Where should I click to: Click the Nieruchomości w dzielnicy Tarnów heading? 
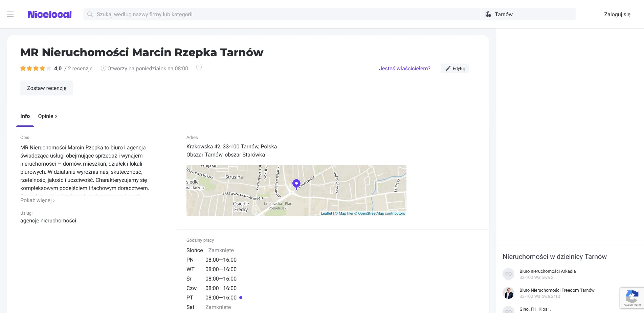(555, 257)
